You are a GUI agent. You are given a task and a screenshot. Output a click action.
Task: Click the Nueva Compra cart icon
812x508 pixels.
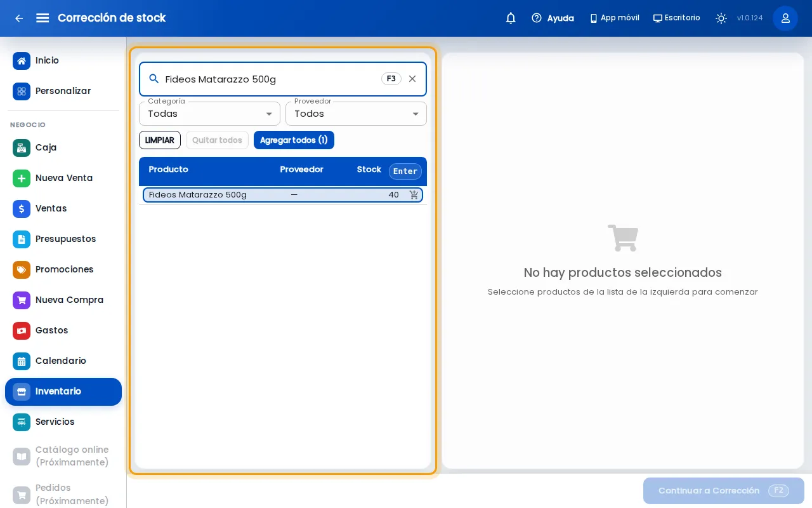tap(22, 300)
